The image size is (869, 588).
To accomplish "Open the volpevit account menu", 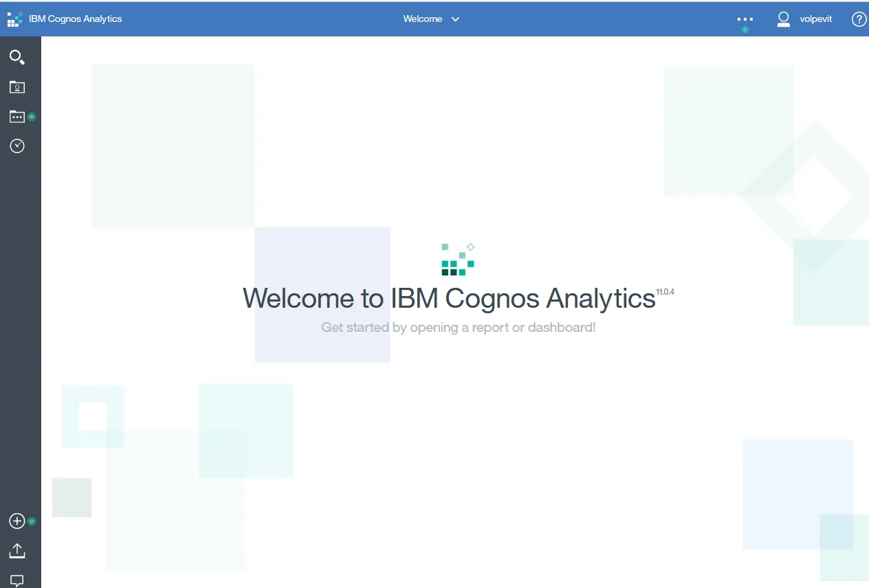I will click(815, 19).
